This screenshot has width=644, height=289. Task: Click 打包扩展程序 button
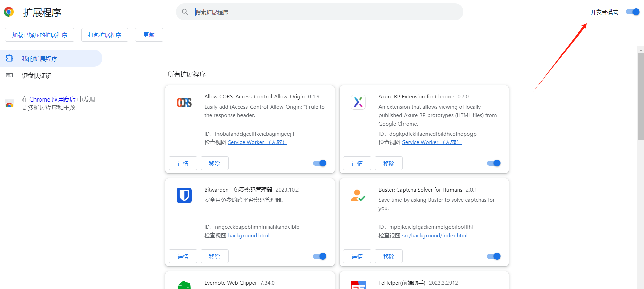tap(105, 35)
